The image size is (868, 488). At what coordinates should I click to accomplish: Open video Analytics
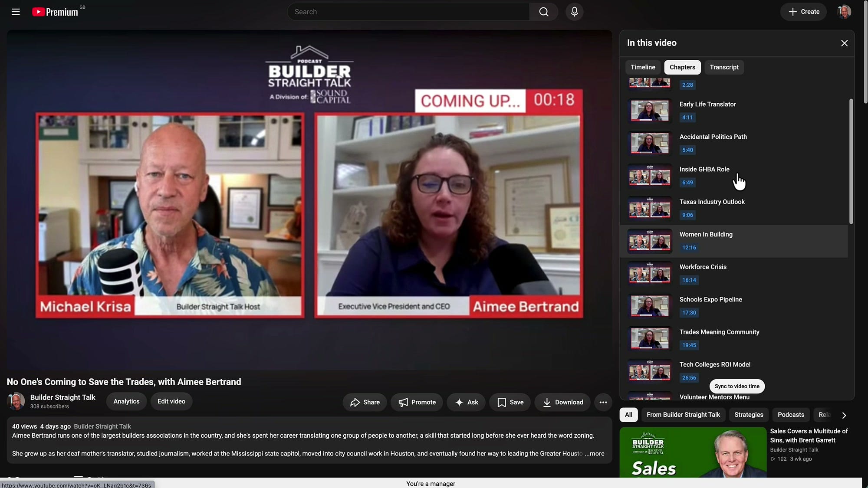[126, 401]
